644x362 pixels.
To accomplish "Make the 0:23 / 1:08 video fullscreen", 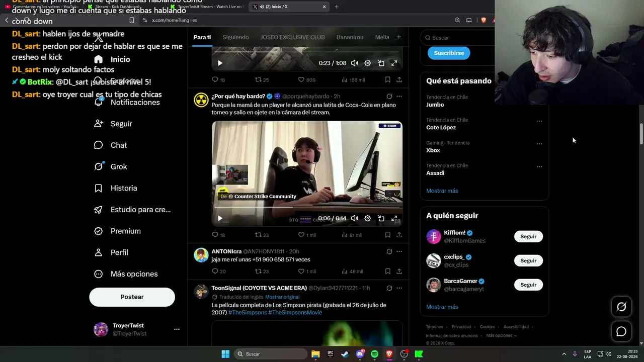I will pyautogui.click(x=394, y=63).
